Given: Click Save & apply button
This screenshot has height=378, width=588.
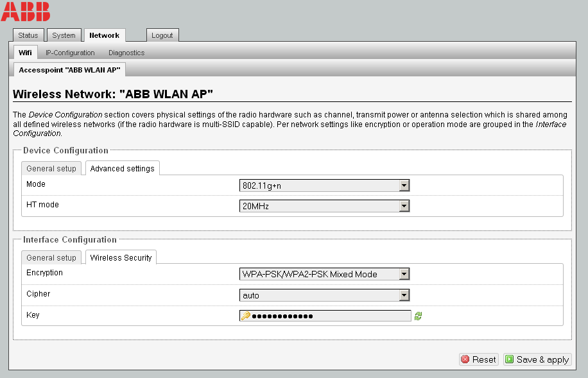Looking at the screenshot, I should pyautogui.click(x=537, y=359).
